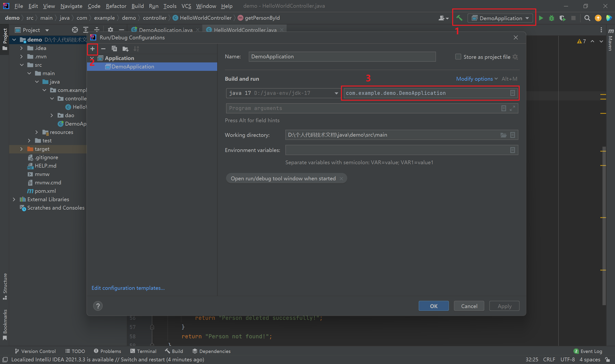Expand External Libraries node
Viewport: 615px width, 364px height.
(x=14, y=199)
